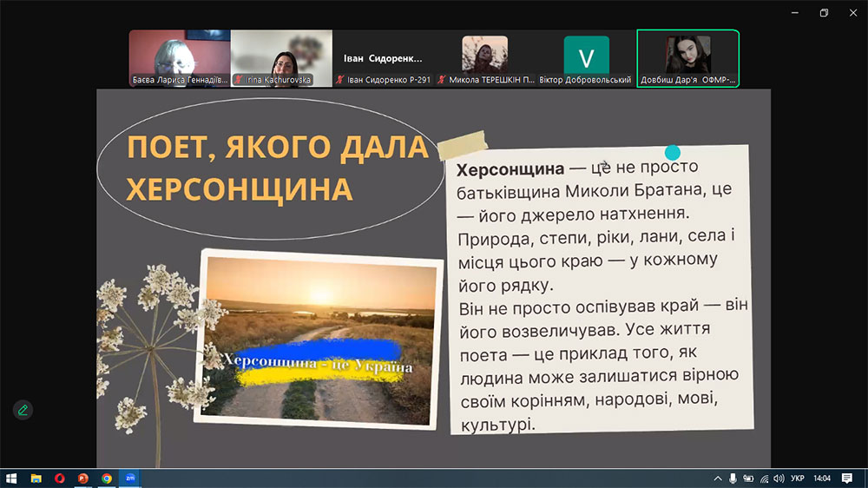Open PowerPoint from the taskbar
This screenshot has height=488, width=868.
83,478
